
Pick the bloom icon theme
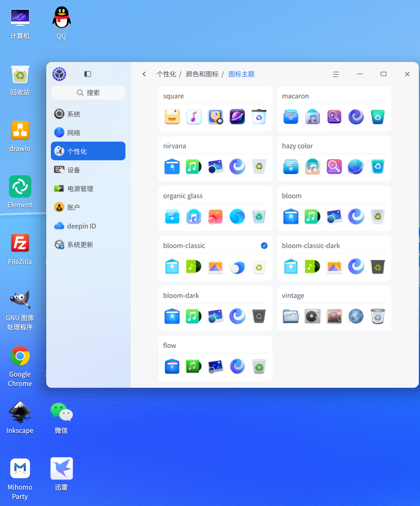(x=334, y=208)
